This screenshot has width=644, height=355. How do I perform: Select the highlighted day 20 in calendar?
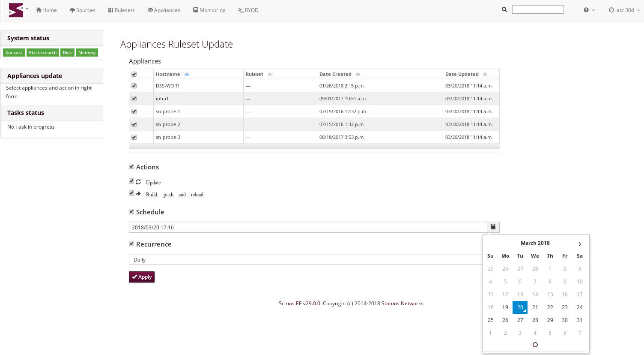point(520,307)
